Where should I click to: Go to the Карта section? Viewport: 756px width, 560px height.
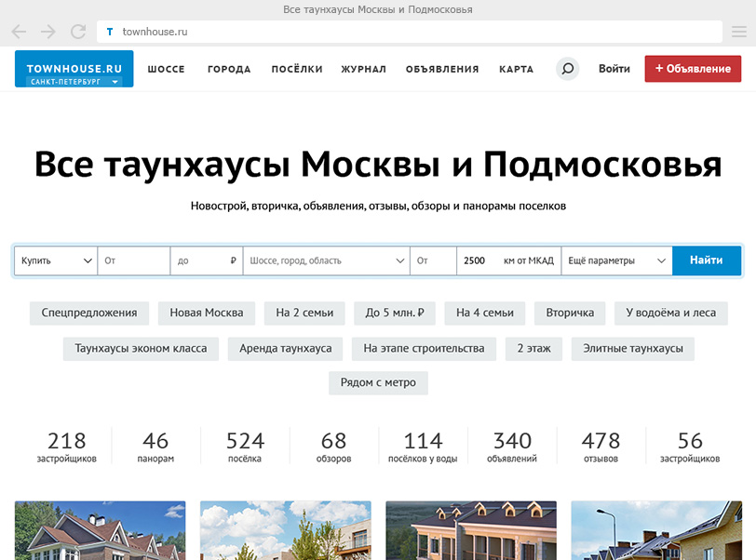(x=516, y=69)
